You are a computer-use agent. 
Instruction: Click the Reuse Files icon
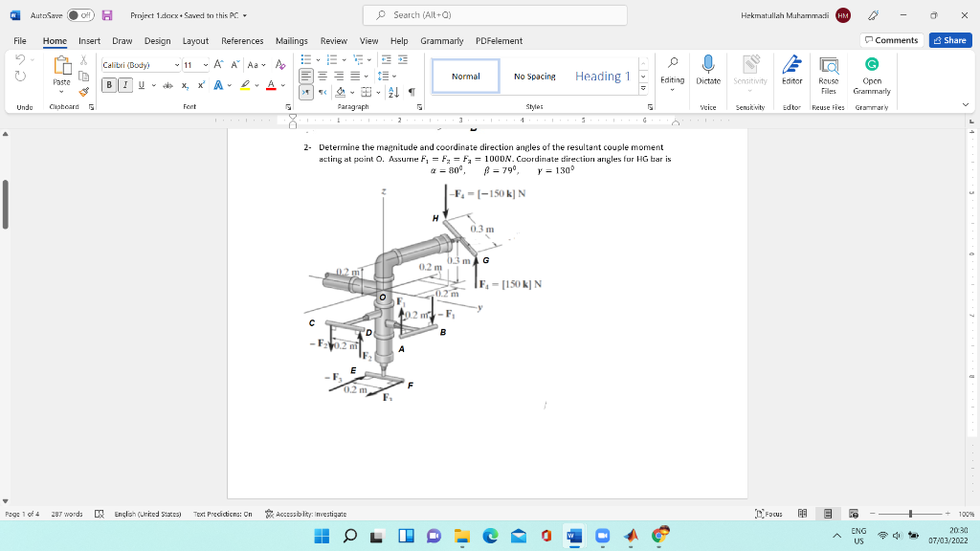[828, 64]
